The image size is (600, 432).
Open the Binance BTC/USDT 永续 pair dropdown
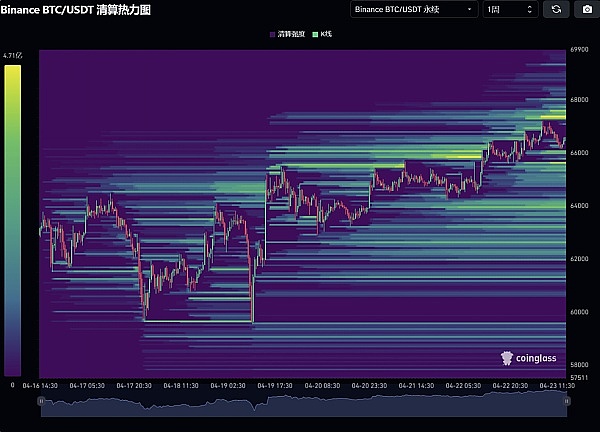pos(414,10)
